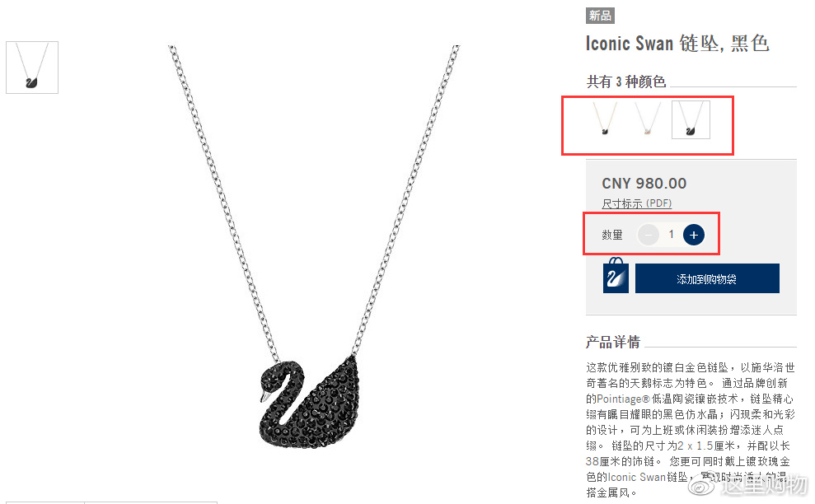
Task: Decrease quantity with the minus button
Action: pyautogui.click(x=649, y=235)
